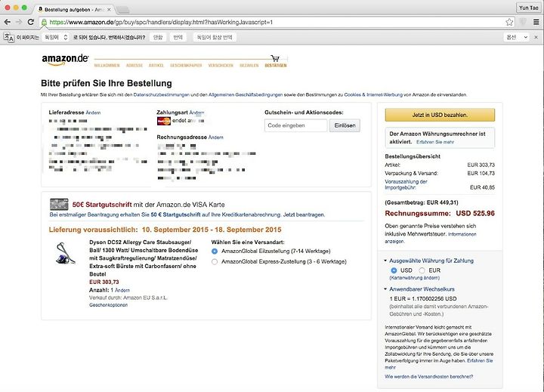The width and height of the screenshot is (544, 392).
Task: Open Allgemeinen Geschäftsbedingungen link
Action: [246, 94]
